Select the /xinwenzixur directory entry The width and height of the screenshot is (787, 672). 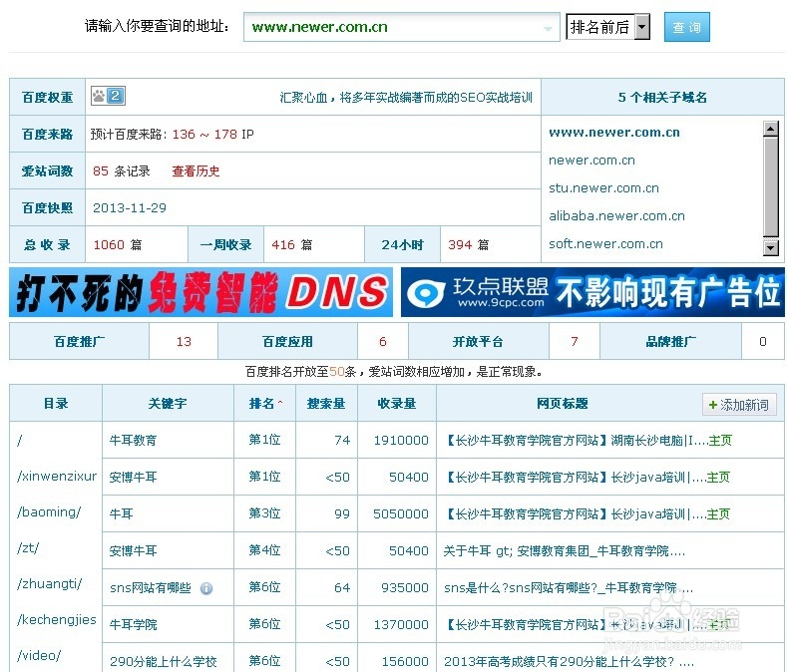(x=57, y=476)
